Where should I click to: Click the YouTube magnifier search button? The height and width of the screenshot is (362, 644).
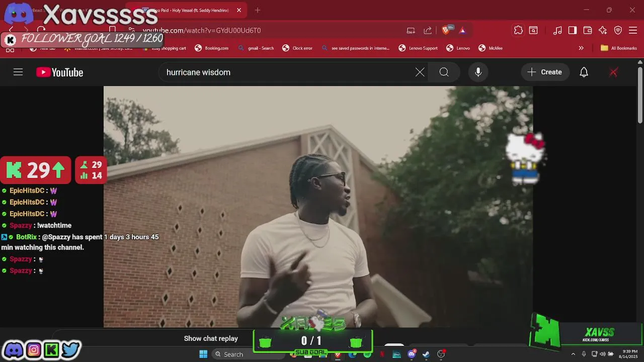pyautogui.click(x=444, y=72)
